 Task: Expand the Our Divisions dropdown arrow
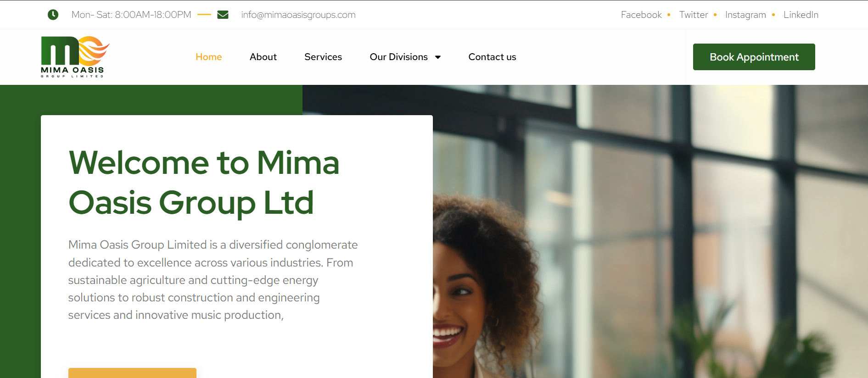438,57
